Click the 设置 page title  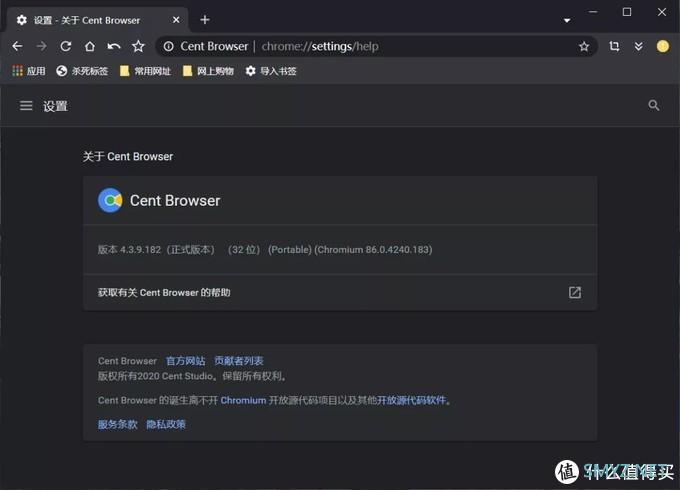55,106
